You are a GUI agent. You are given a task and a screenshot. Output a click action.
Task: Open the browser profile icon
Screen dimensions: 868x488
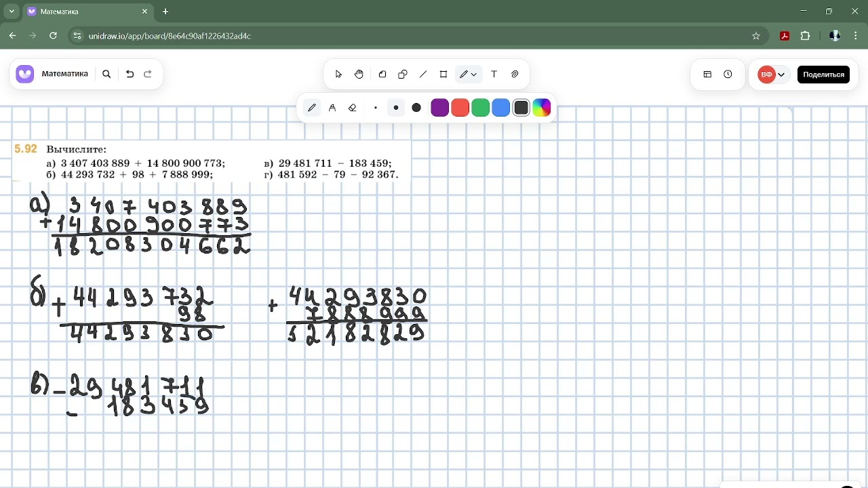[x=835, y=36]
